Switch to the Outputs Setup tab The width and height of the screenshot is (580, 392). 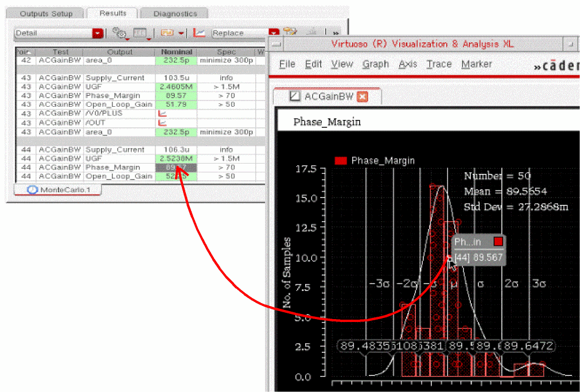coord(46,14)
